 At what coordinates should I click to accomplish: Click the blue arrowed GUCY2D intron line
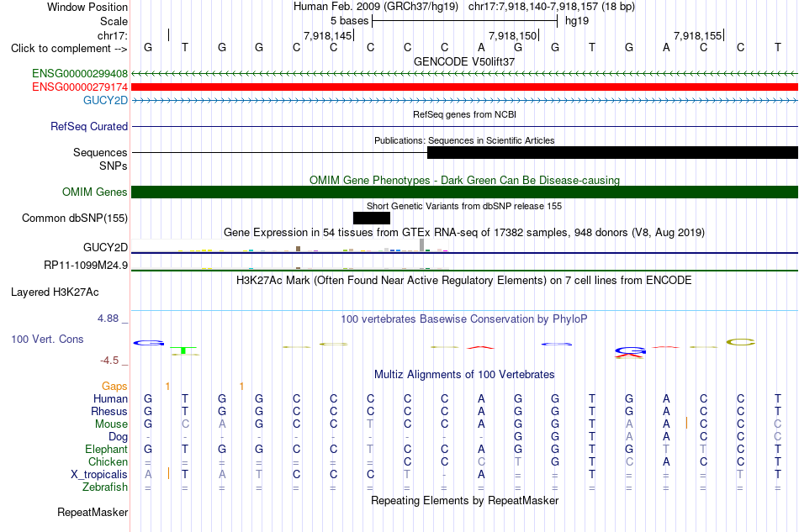(465, 101)
